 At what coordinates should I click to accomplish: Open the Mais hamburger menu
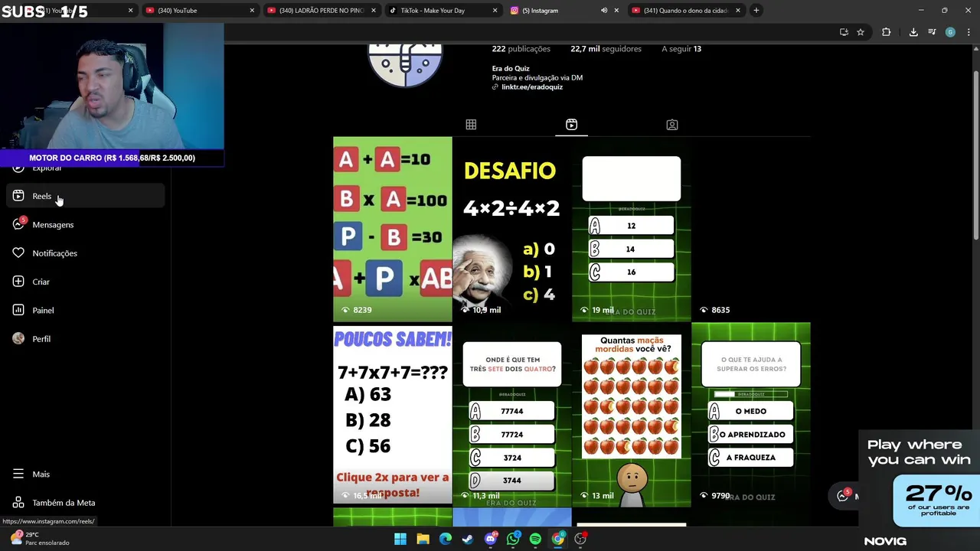pos(18,474)
